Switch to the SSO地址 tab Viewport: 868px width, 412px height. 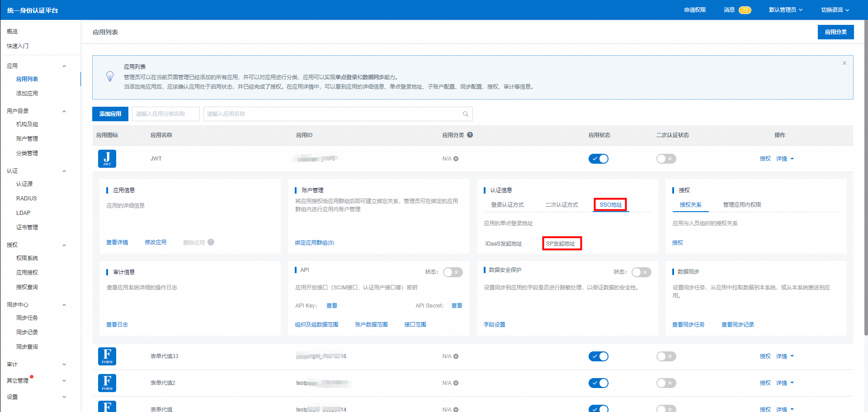(x=610, y=205)
